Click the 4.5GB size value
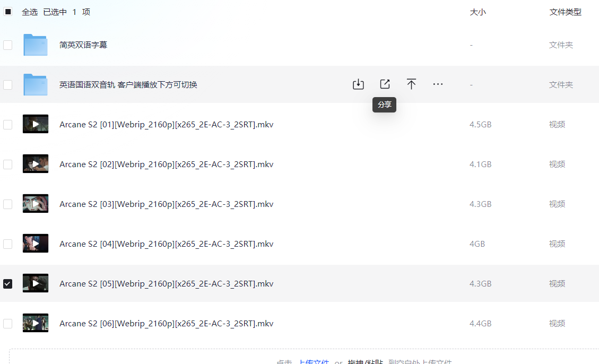This screenshot has width=599, height=364. tap(481, 125)
